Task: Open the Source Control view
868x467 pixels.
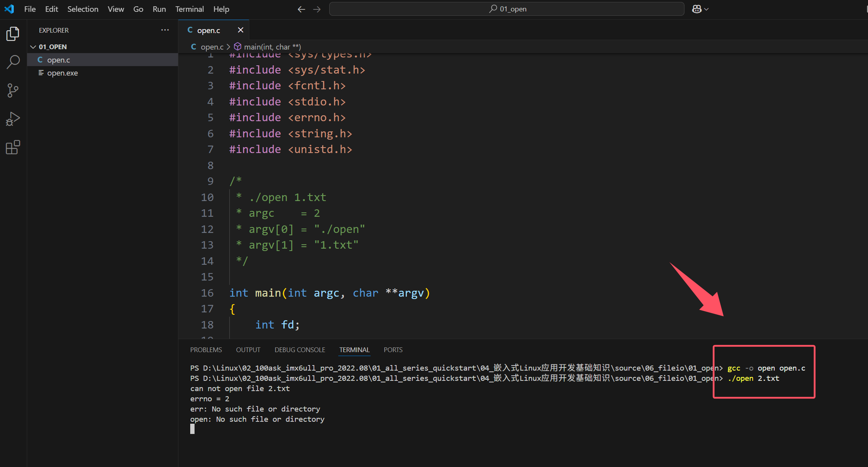Action: 13,90
